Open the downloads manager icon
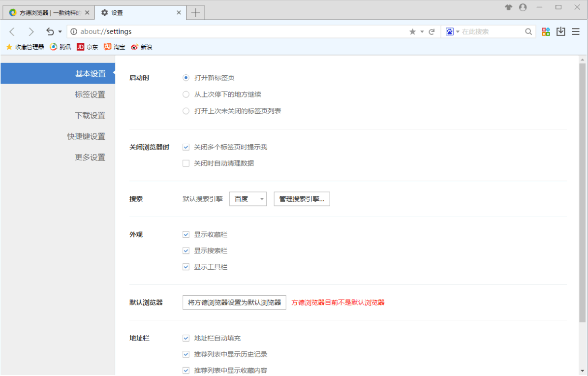The width and height of the screenshot is (588, 376). pyautogui.click(x=560, y=31)
